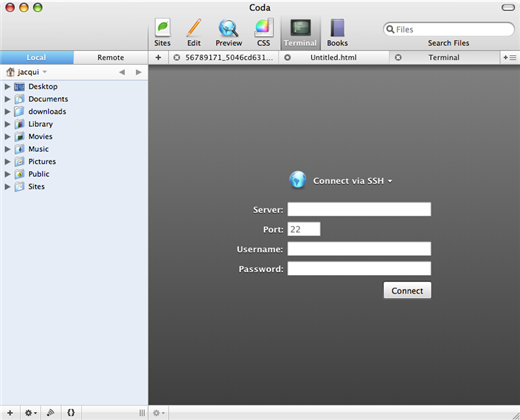The height and width of the screenshot is (420, 520).
Task: Switch to the Local tab
Action: pyautogui.click(x=37, y=57)
